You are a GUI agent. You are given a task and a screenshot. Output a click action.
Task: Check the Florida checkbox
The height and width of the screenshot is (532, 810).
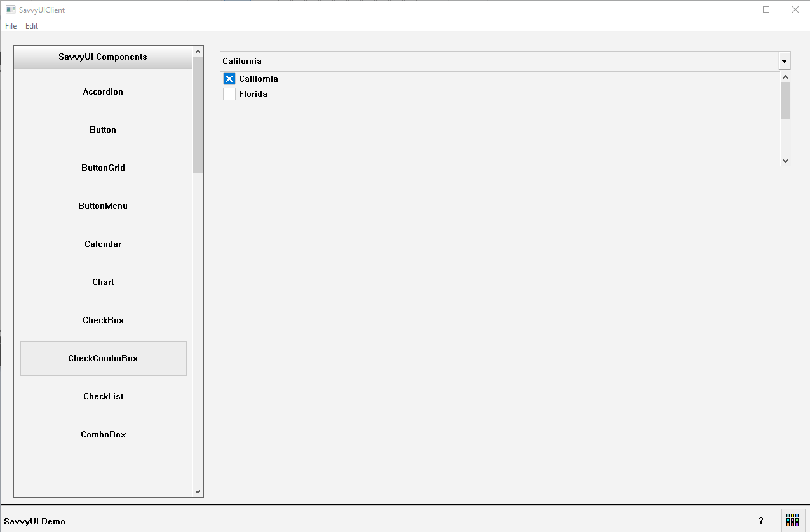pyautogui.click(x=229, y=95)
